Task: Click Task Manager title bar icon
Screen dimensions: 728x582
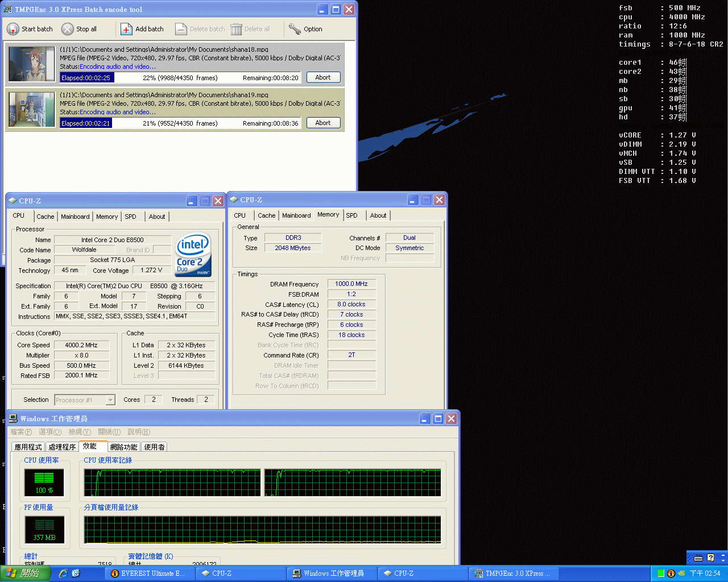Action: tap(13, 418)
